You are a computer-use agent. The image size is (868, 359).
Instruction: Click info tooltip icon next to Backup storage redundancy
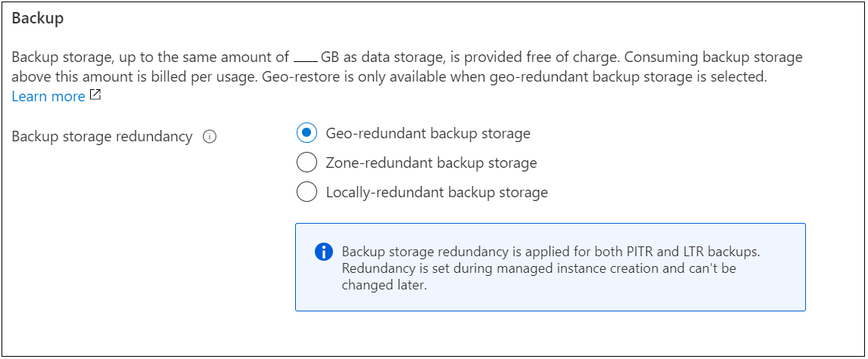(210, 137)
